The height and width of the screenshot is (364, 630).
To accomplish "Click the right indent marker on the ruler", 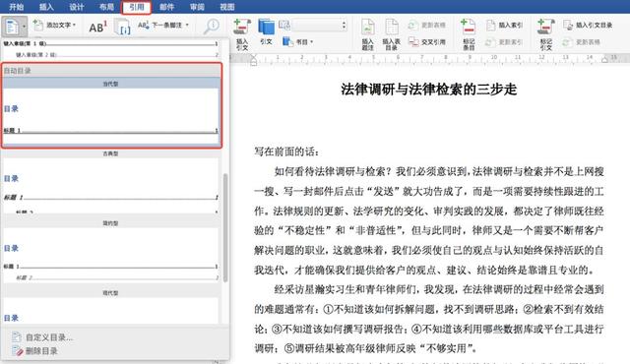I will click(x=604, y=59).
